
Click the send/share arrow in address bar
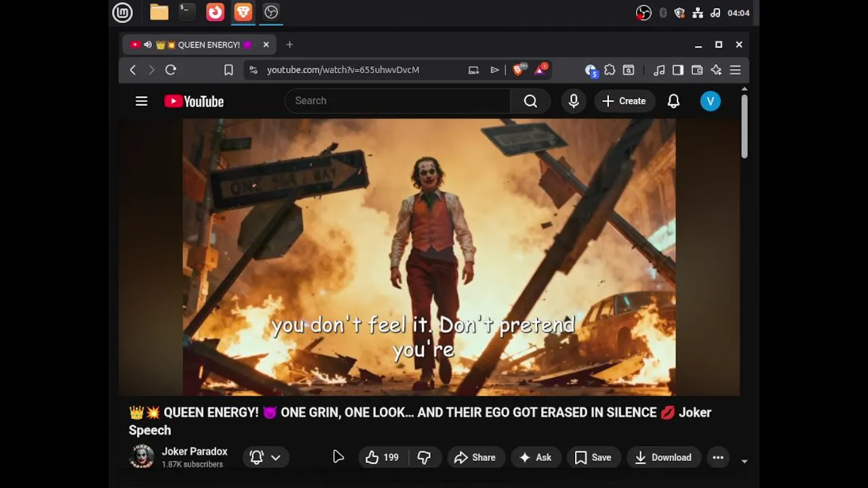(495, 70)
